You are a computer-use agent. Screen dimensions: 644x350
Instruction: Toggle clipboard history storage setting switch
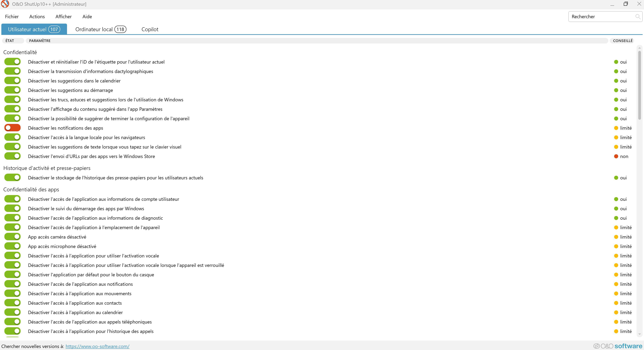point(12,177)
